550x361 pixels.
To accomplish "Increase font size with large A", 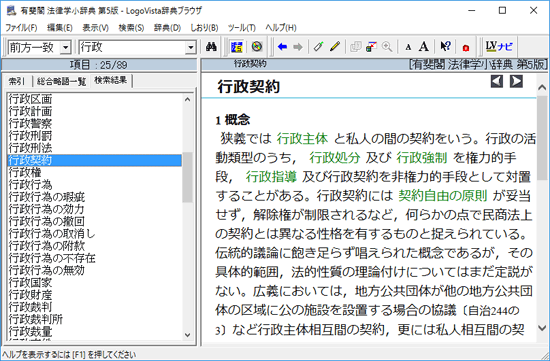I will pos(424,47).
